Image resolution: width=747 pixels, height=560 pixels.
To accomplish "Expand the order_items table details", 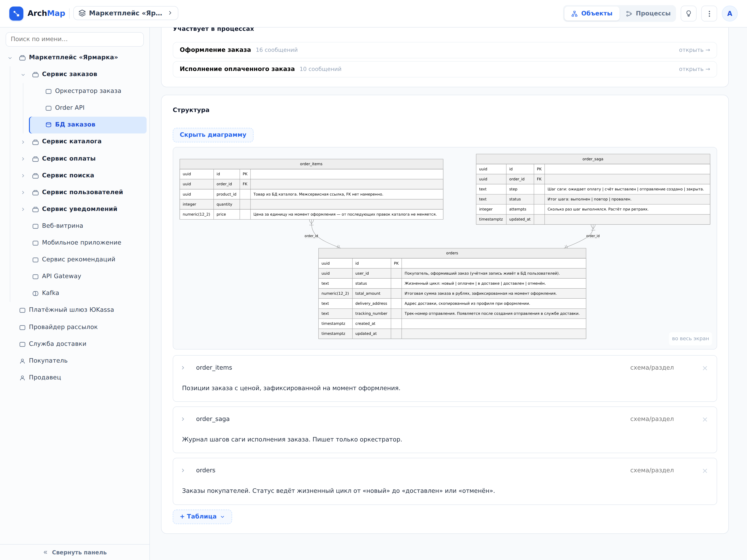I will 183,367.
